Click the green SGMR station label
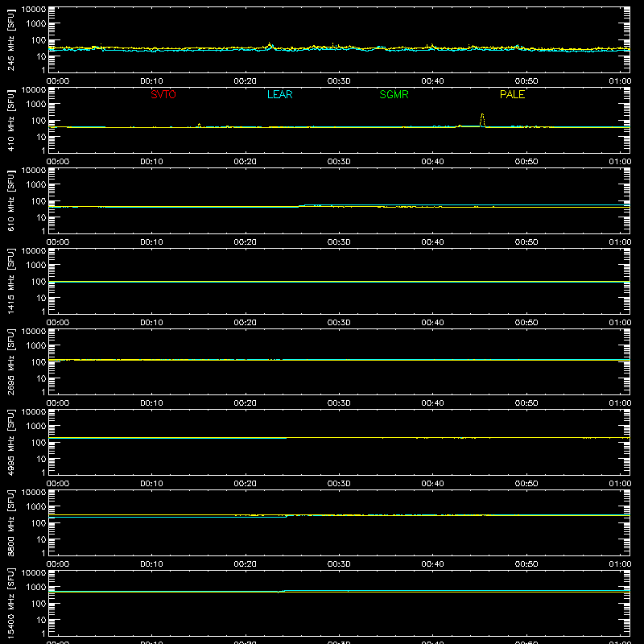Screen dimensions: 644x644 (x=394, y=94)
